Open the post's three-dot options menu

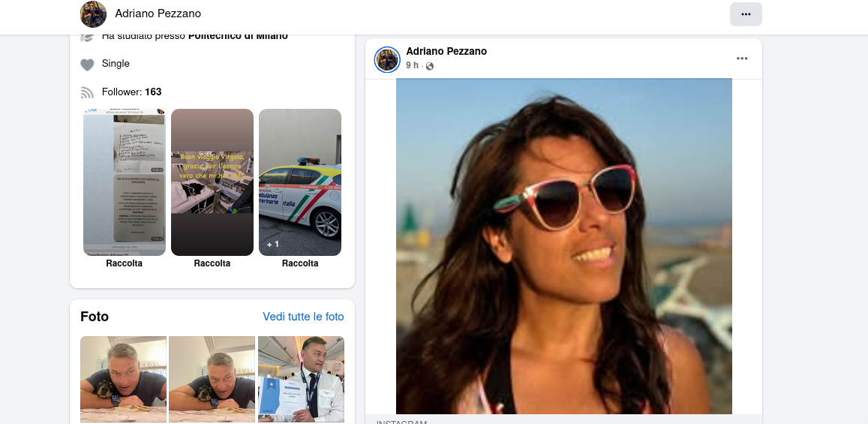click(742, 59)
